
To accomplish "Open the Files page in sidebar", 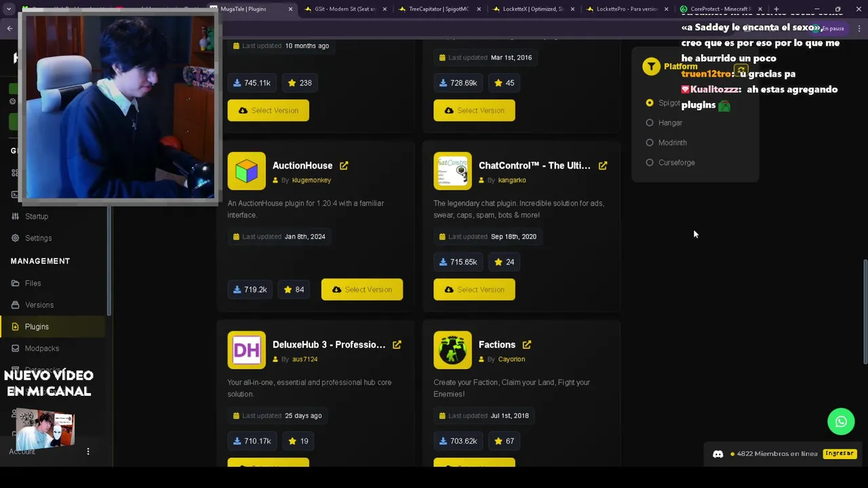I will [33, 283].
